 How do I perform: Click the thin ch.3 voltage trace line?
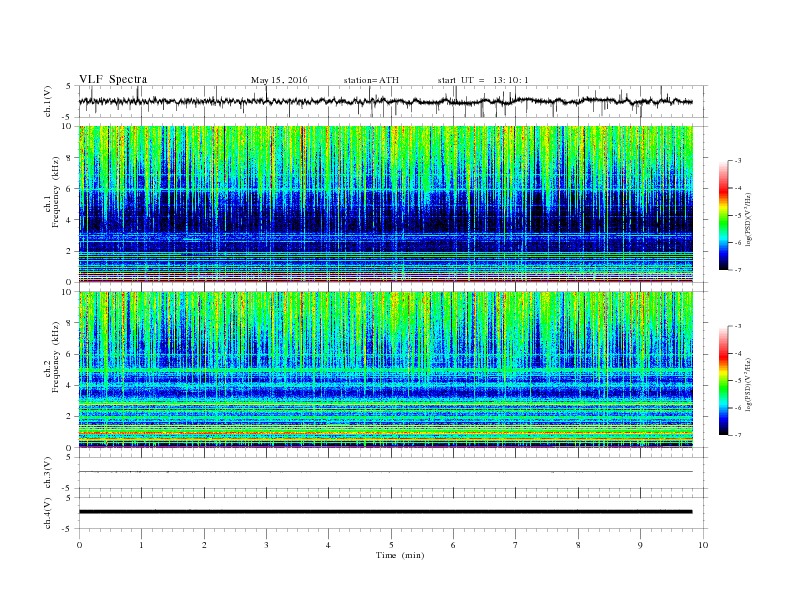point(385,472)
